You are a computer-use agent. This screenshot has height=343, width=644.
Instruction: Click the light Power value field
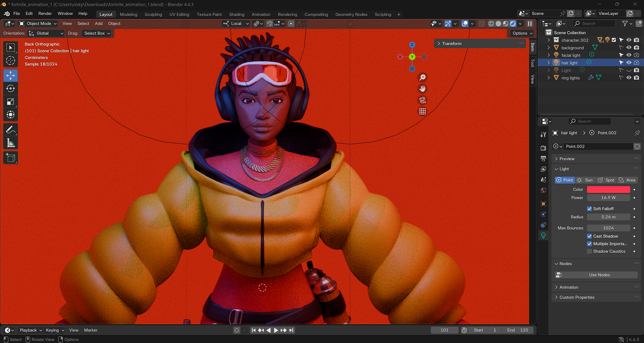(x=608, y=198)
